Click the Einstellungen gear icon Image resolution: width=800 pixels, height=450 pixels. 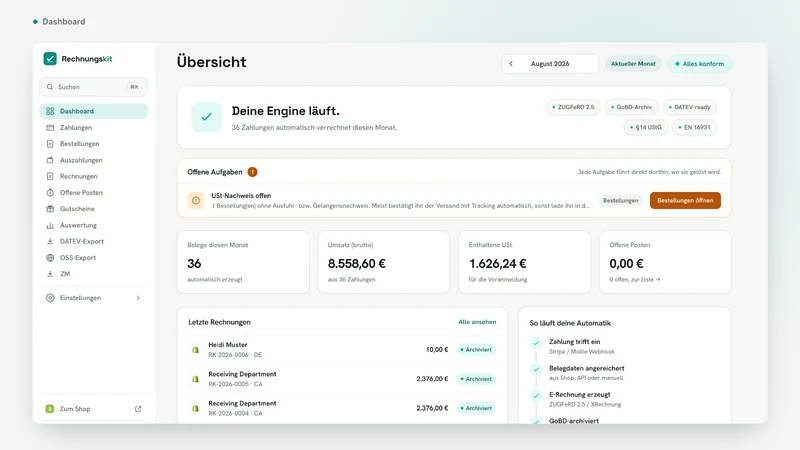point(50,298)
